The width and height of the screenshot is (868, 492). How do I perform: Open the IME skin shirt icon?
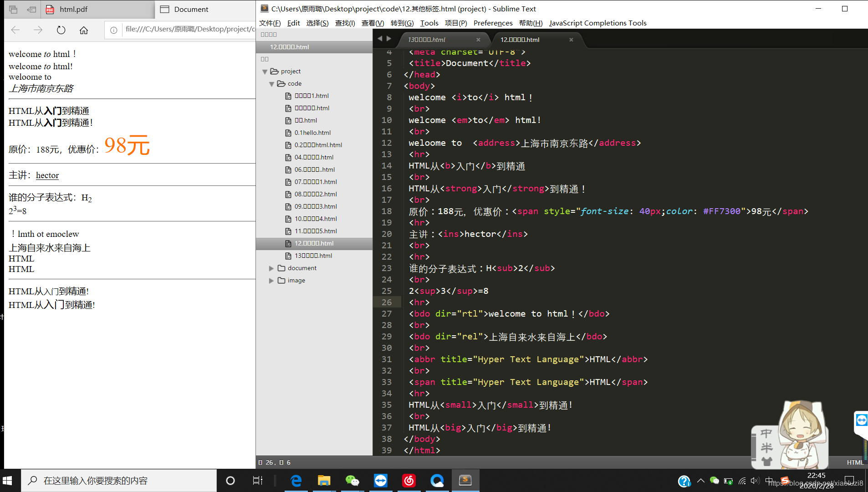coord(766,461)
